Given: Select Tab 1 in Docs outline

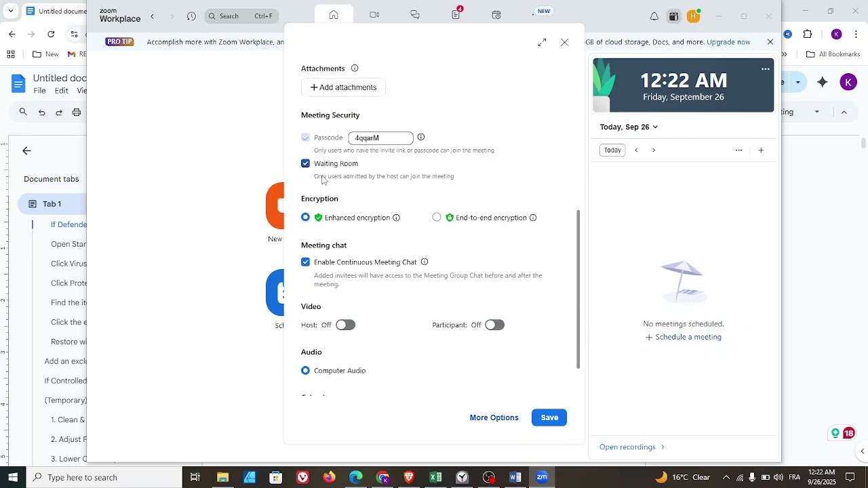Looking at the screenshot, I should (52, 204).
